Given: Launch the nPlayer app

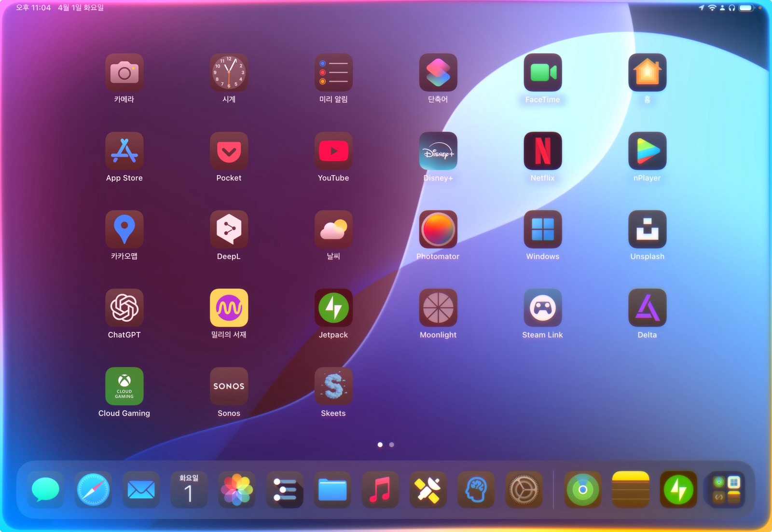Looking at the screenshot, I should (x=648, y=151).
